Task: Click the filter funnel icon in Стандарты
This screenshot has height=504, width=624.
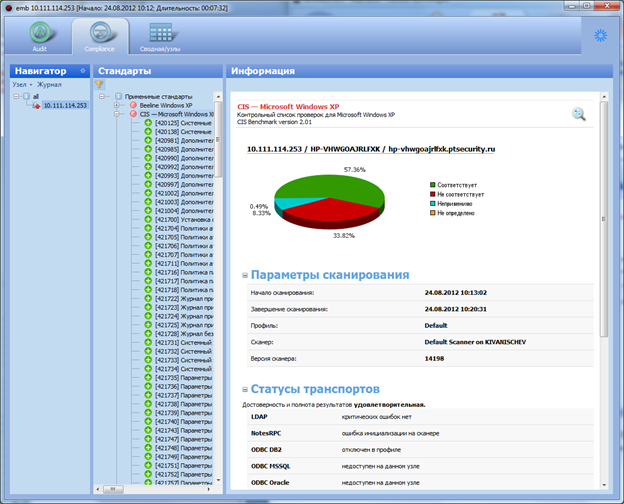Action: pyautogui.click(x=99, y=85)
